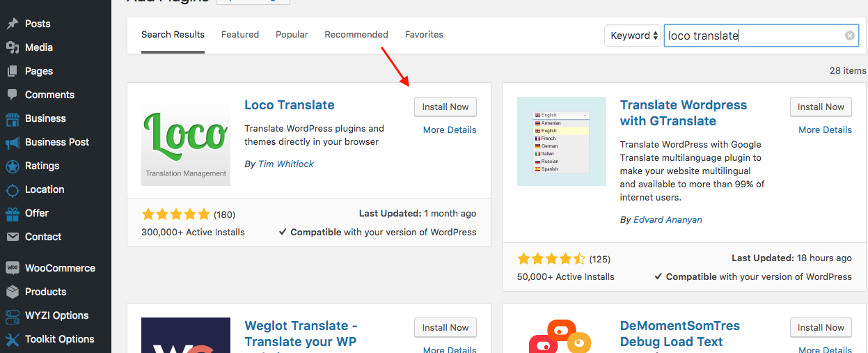The width and height of the screenshot is (868, 353).
Task: Select GTranslate's Last Updated 18 hours ago text
Action: pos(792,258)
